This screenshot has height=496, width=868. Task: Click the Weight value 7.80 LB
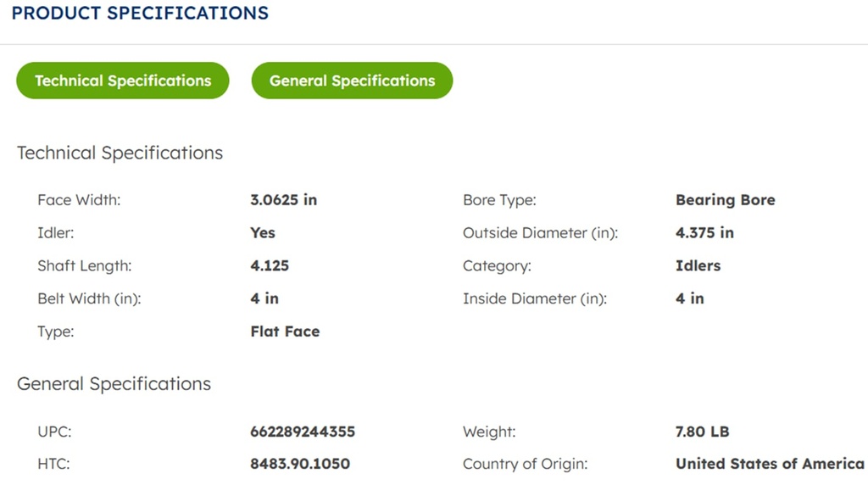[x=702, y=432]
